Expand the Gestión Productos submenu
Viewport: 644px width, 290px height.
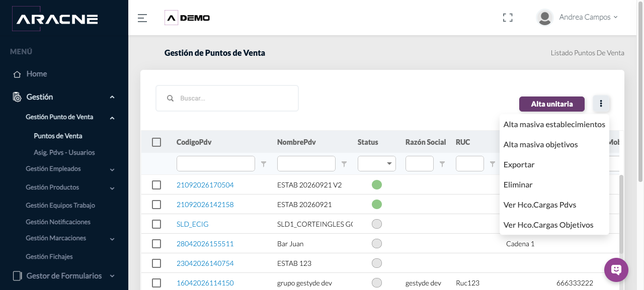(x=112, y=188)
